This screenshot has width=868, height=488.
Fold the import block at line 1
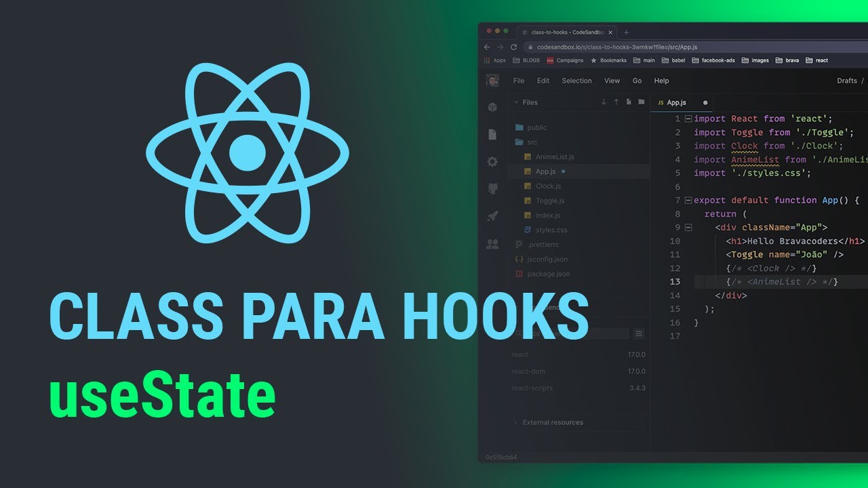pyautogui.click(x=688, y=119)
